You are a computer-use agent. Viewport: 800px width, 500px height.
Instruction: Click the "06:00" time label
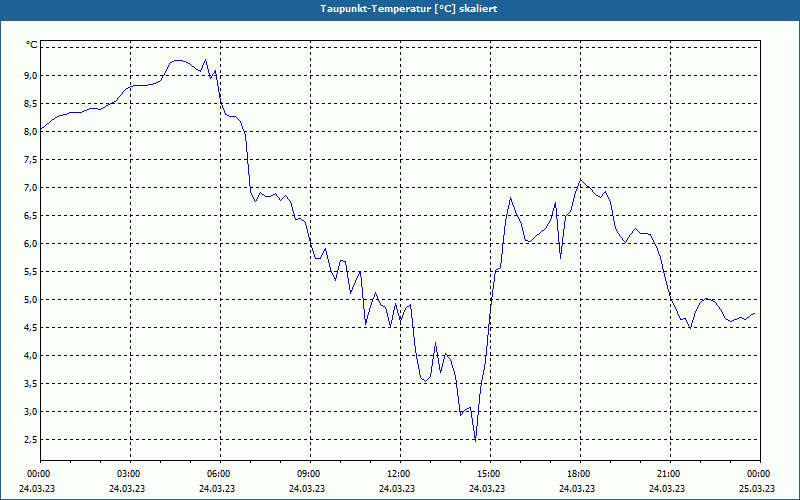click(217, 474)
